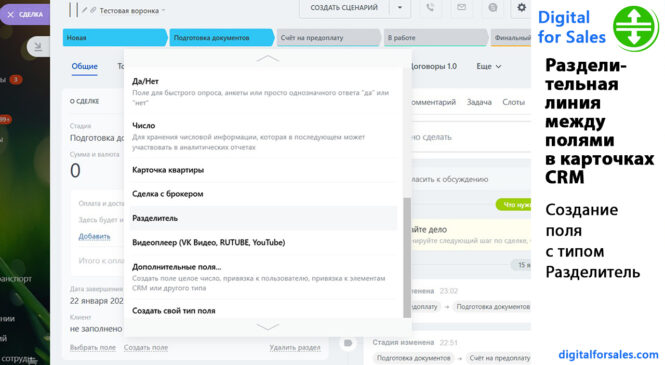The image size is (665, 365).
Task: Choose Сделка с брокером field type
Action: point(263,194)
